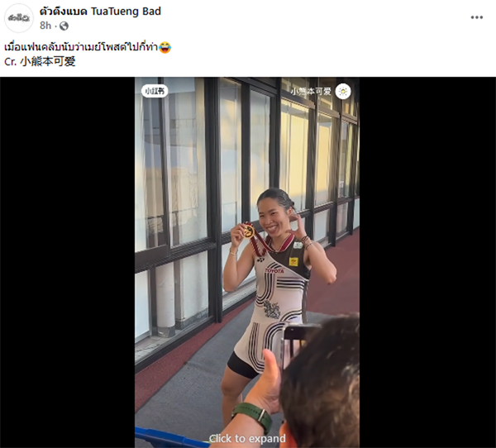Viewport: 496px width, 448px height.
Task: Click the TOYOTA text on the jersey
Action: pos(274,271)
